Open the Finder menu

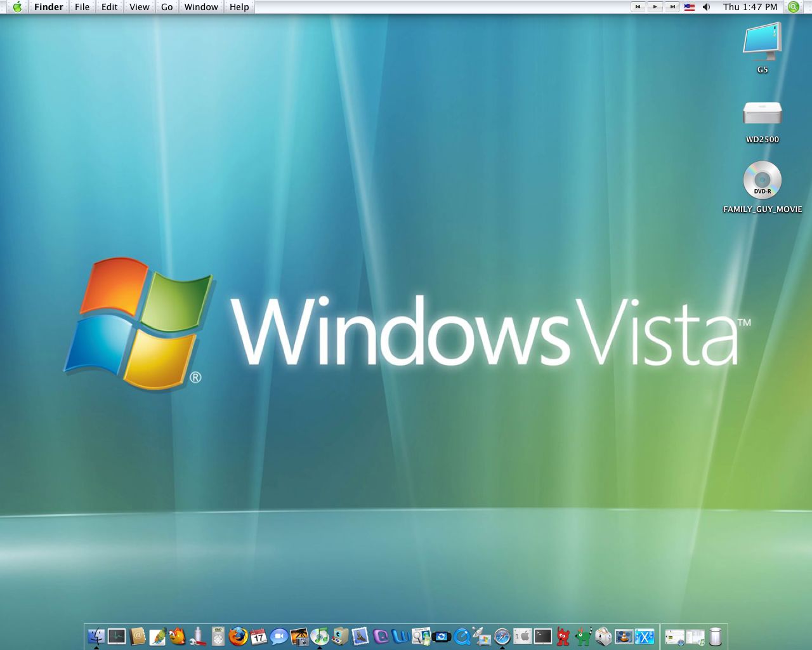point(49,7)
